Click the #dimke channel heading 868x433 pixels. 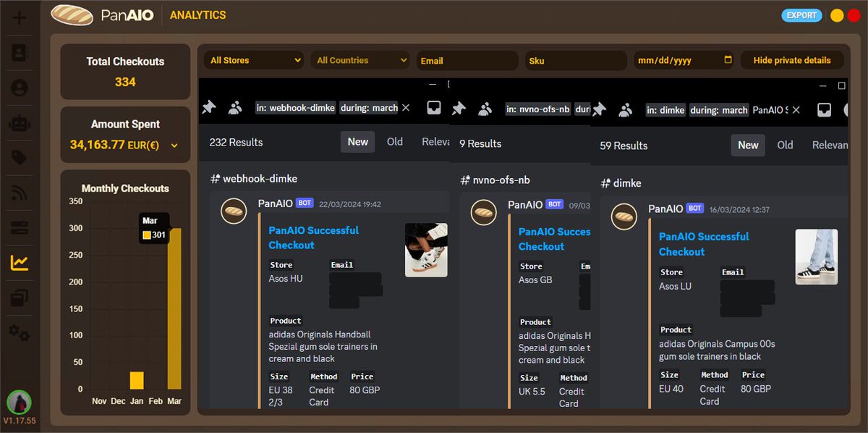tap(621, 183)
